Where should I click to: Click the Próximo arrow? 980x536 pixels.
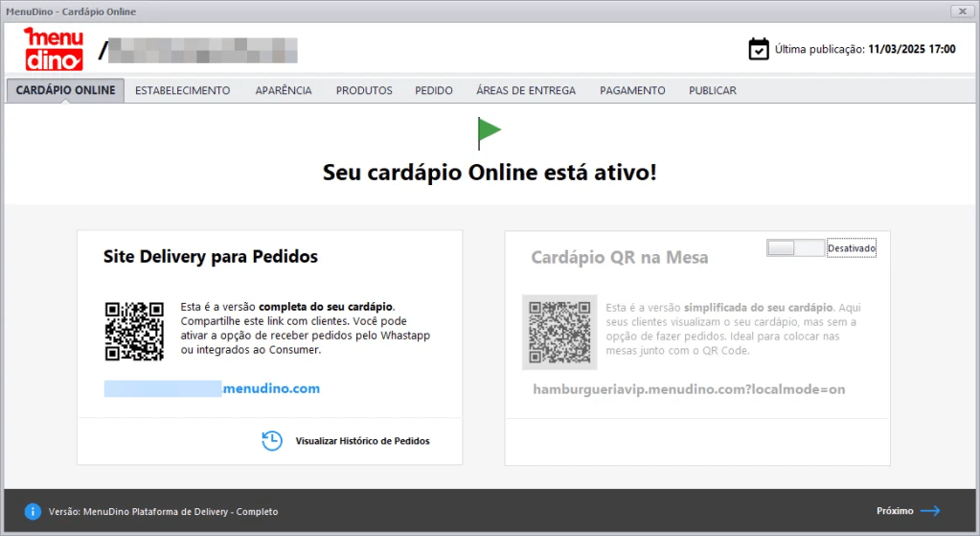pos(929,511)
